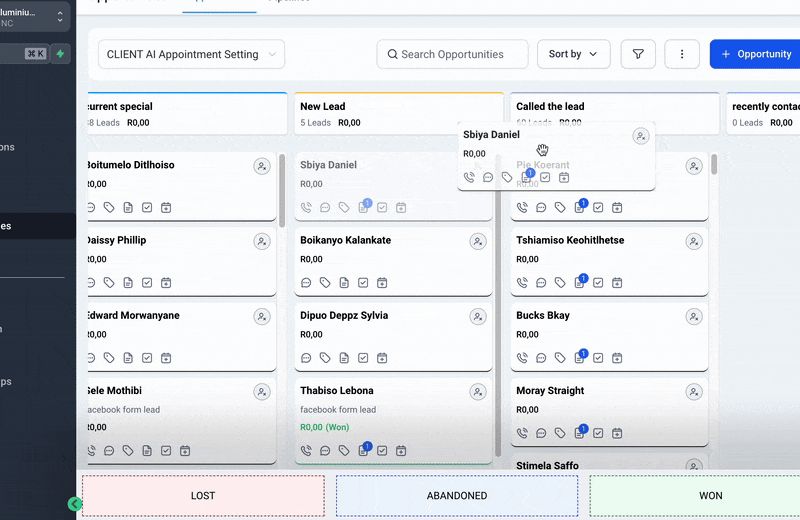Open the Bucks Bkay opportunity name
The height and width of the screenshot is (520, 800).
tap(543, 315)
